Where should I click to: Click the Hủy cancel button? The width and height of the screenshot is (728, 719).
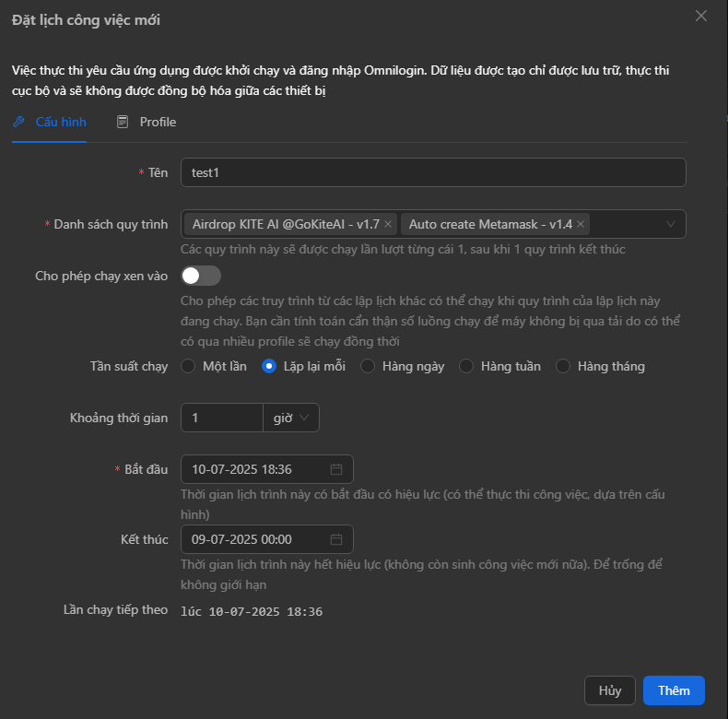609,690
